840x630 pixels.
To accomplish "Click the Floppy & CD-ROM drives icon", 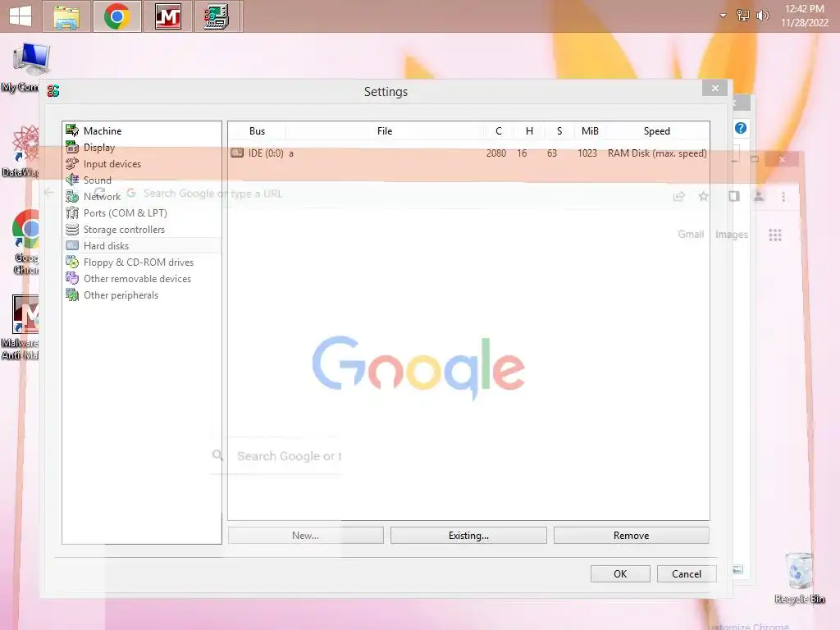I will [x=72, y=262].
